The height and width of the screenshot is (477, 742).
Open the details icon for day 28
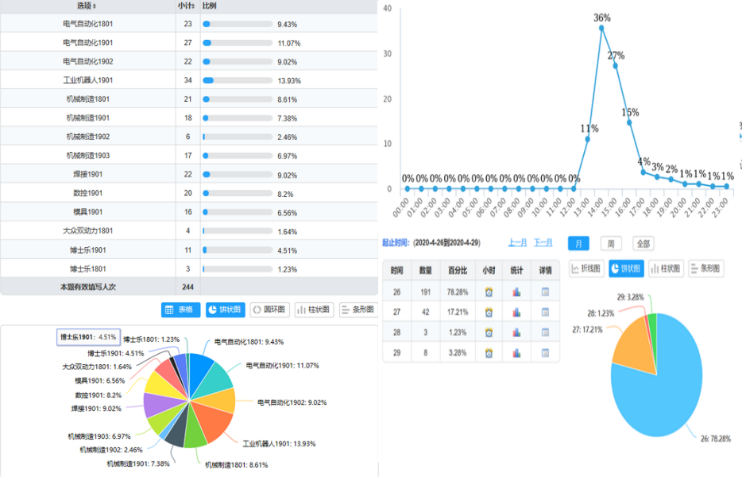click(x=545, y=331)
